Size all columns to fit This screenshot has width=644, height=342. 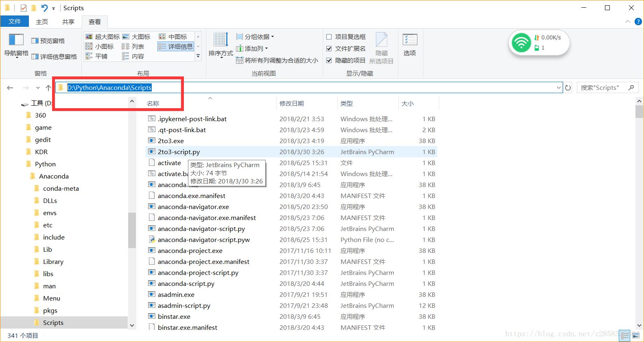pos(277,60)
